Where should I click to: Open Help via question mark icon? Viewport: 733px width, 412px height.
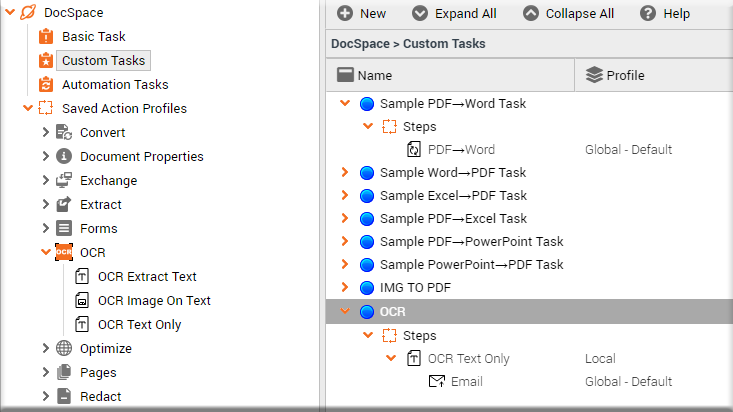pos(648,14)
